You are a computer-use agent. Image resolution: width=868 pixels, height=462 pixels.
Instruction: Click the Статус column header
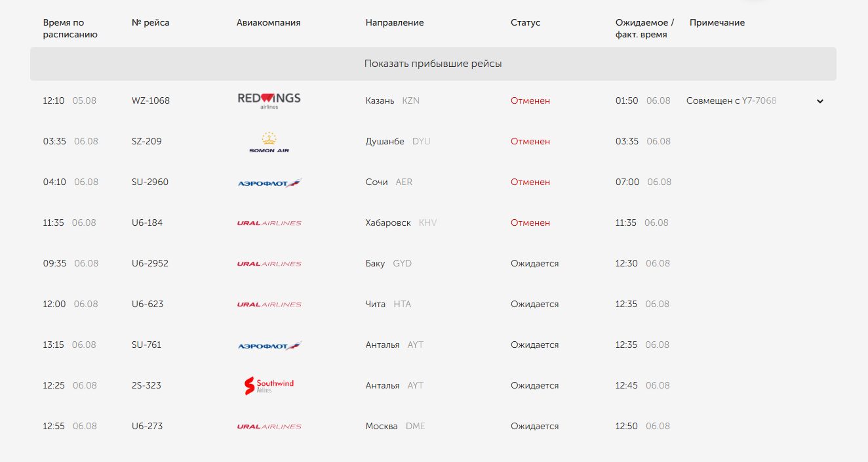[526, 22]
